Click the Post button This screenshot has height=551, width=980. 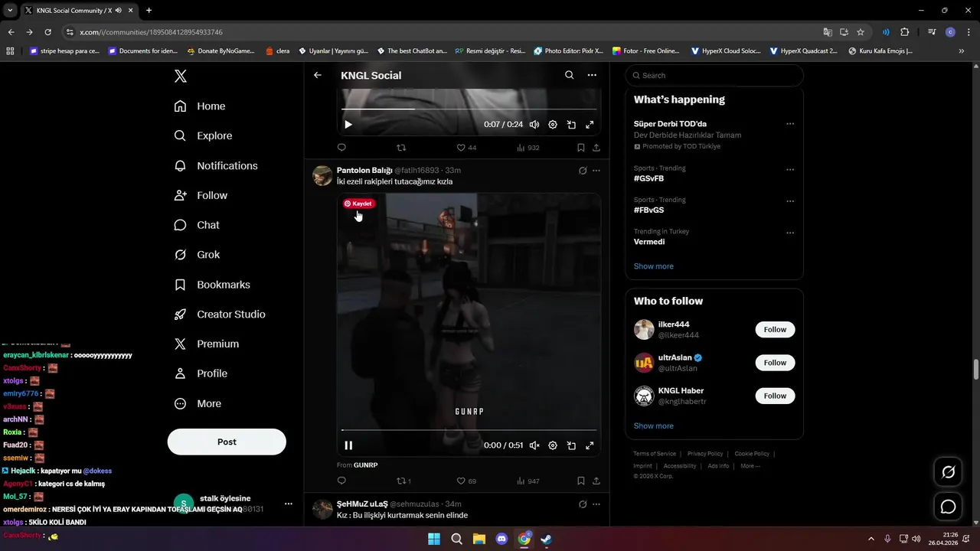click(227, 442)
